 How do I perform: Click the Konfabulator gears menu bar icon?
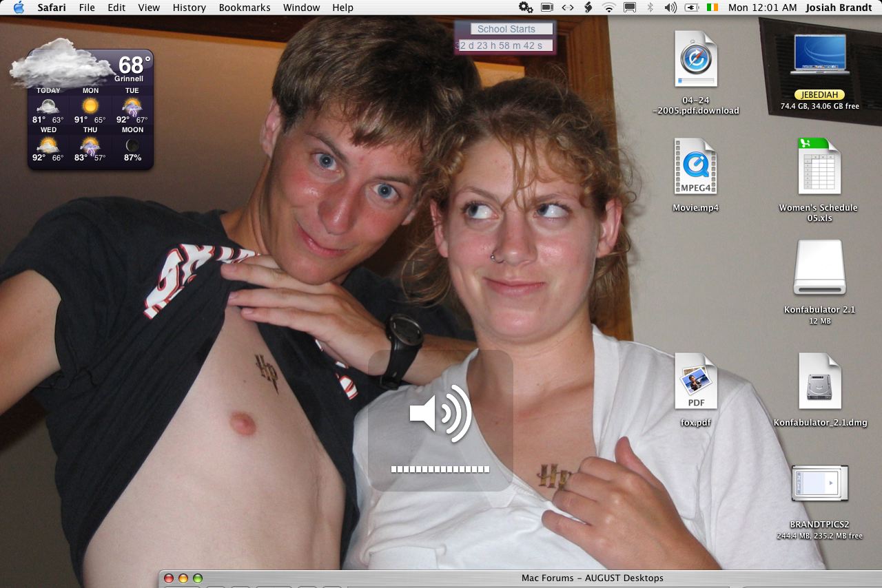[x=526, y=8]
